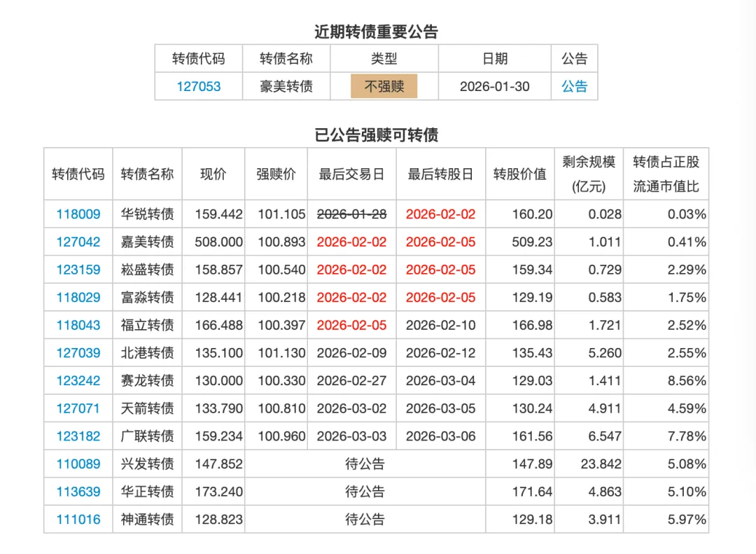This screenshot has height=554, width=756.
Task: Click the 最后交易日 column header
Action: [351, 174]
